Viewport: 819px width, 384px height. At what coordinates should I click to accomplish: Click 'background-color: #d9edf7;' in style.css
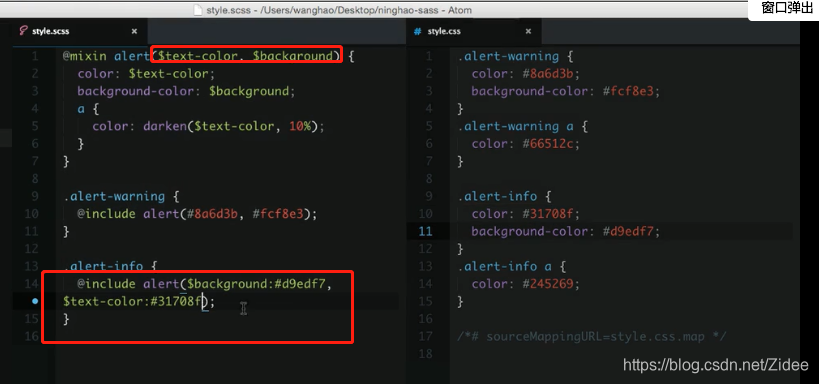(566, 231)
